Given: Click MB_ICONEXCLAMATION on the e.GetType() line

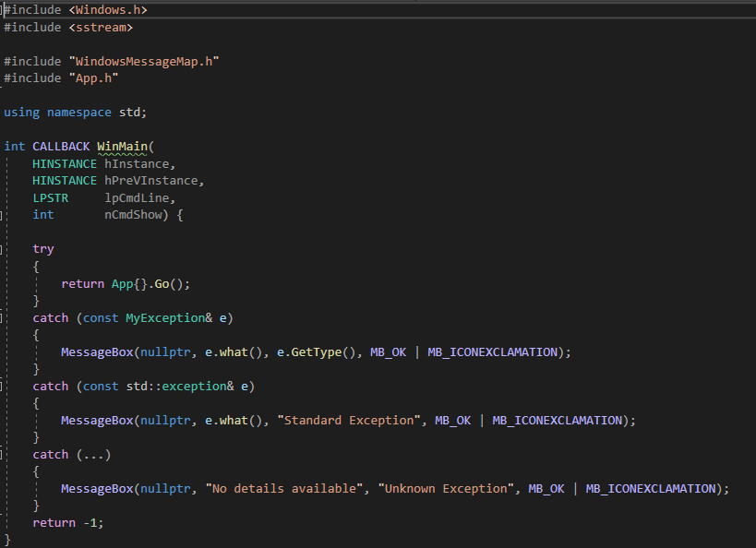Looking at the screenshot, I should 492,352.
